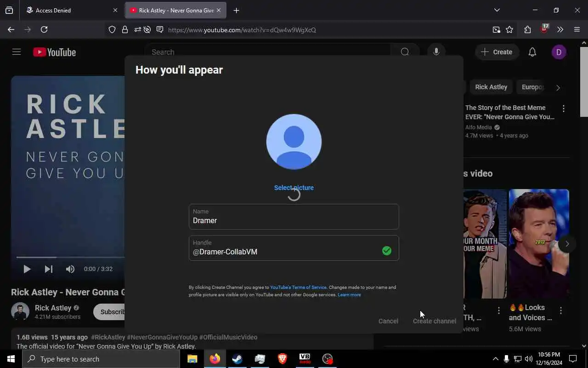Open the YouTube notifications bell
588x368 pixels.
click(532, 52)
